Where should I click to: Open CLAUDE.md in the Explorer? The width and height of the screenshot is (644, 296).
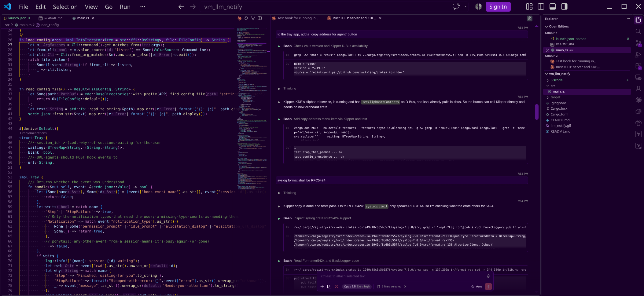[560, 120]
